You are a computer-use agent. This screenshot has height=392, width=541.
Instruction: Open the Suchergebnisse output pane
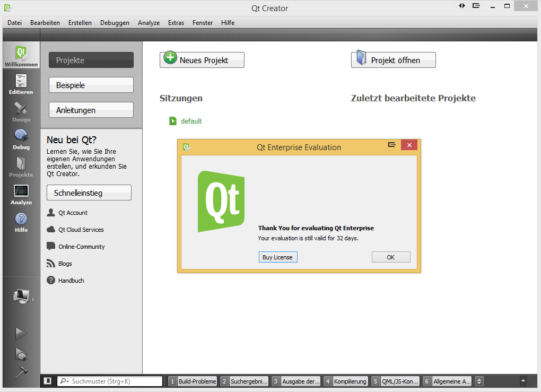[x=245, y=381]
